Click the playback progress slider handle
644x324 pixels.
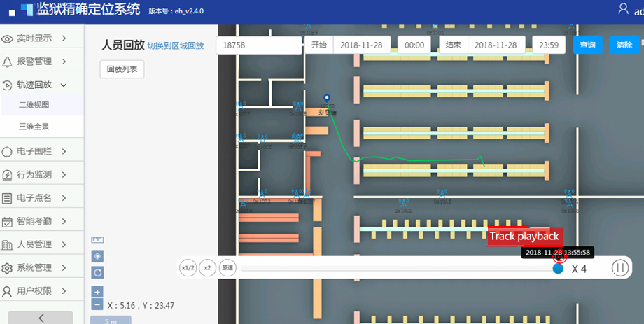point(558,268)
